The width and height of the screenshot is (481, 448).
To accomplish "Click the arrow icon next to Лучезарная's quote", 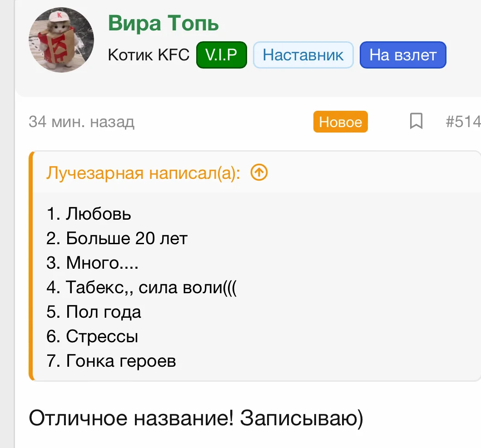I will pos(258,172).
